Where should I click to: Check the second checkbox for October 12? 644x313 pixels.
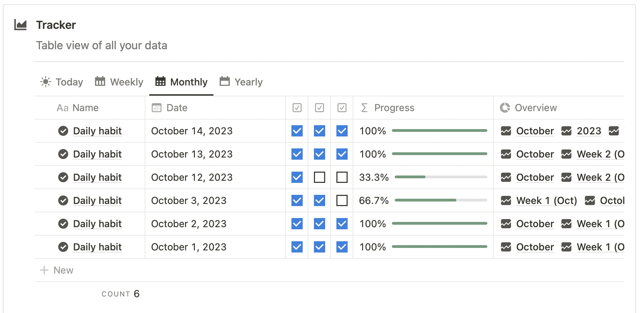[320, 177]
